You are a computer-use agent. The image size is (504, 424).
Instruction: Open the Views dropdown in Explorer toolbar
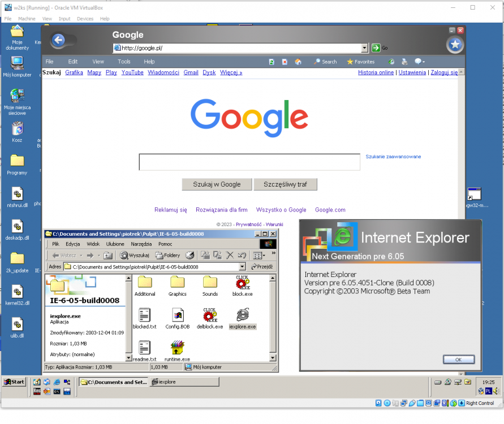259,256
